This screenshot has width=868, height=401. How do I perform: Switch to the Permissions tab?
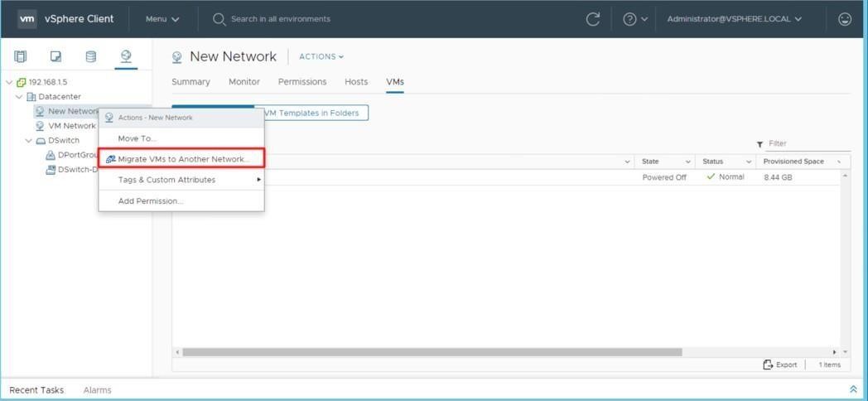click(x=302, y=82)
